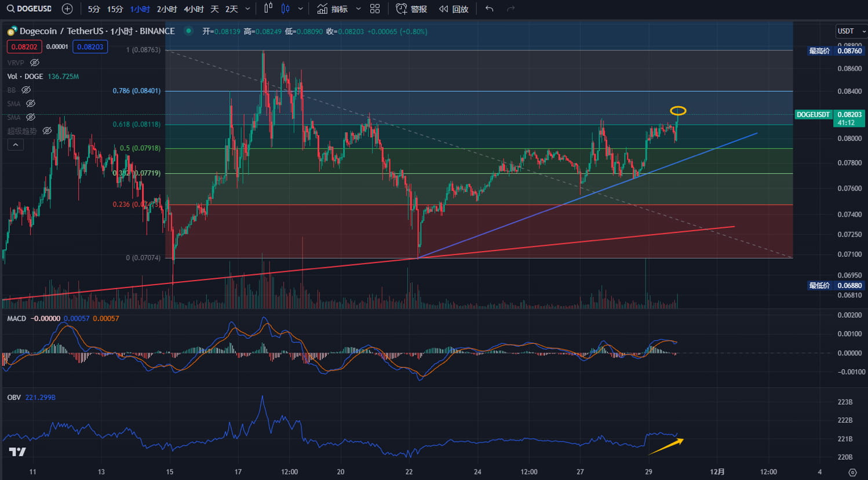Collapse the indicator legend list
The image size is (868, 480).
click(x=16, y=145)
